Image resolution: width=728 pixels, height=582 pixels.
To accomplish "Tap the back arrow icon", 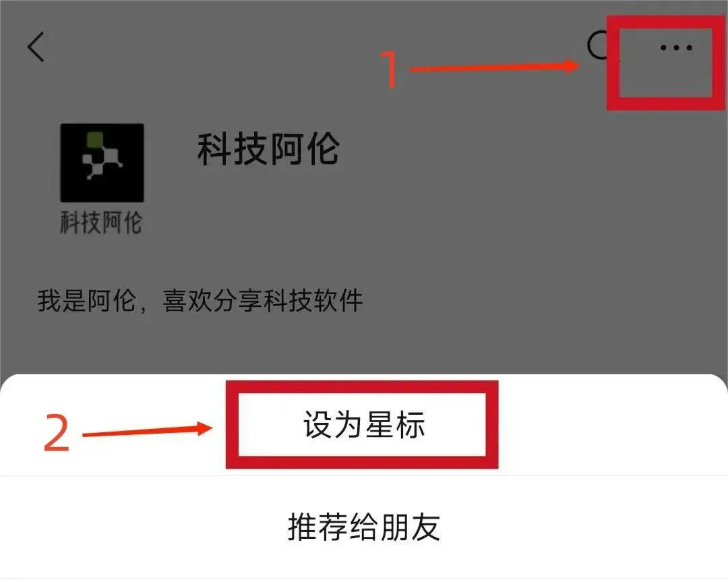I will coord(36,47).
